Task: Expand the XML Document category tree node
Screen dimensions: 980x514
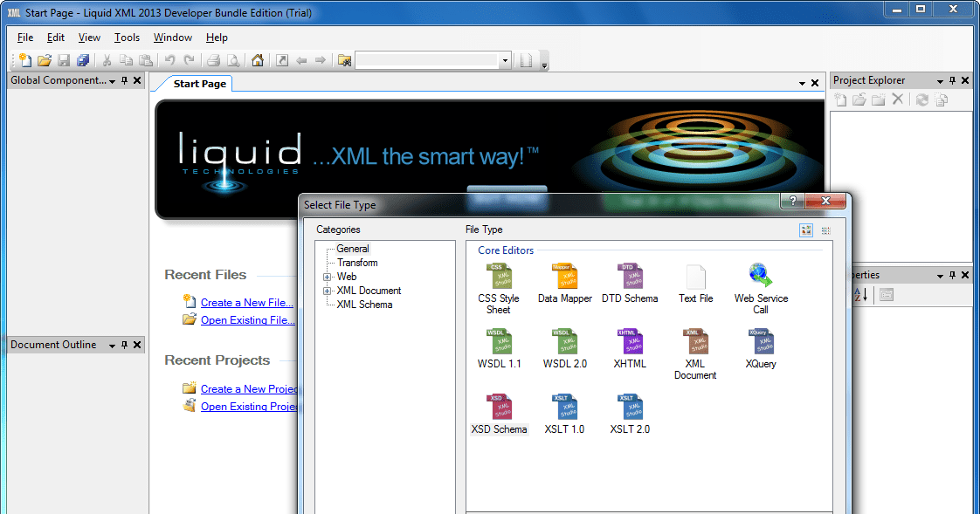Action: (x=327, y=291)
